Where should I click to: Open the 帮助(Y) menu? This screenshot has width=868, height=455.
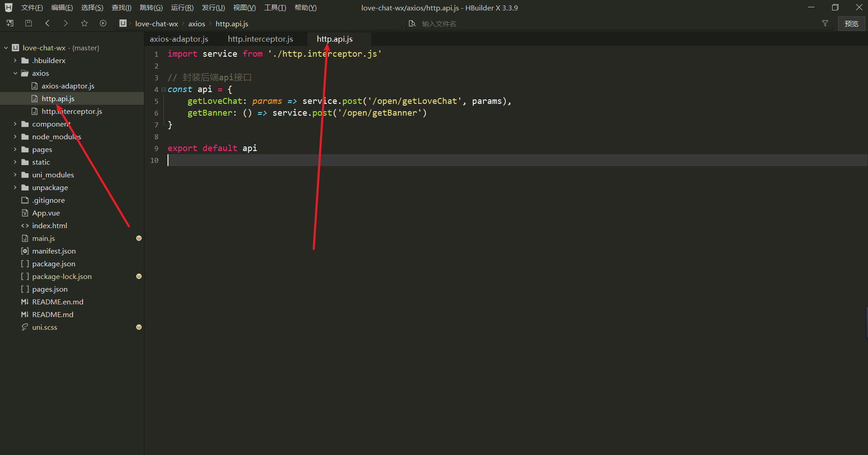pyautogui.click(x=306, y=8)
